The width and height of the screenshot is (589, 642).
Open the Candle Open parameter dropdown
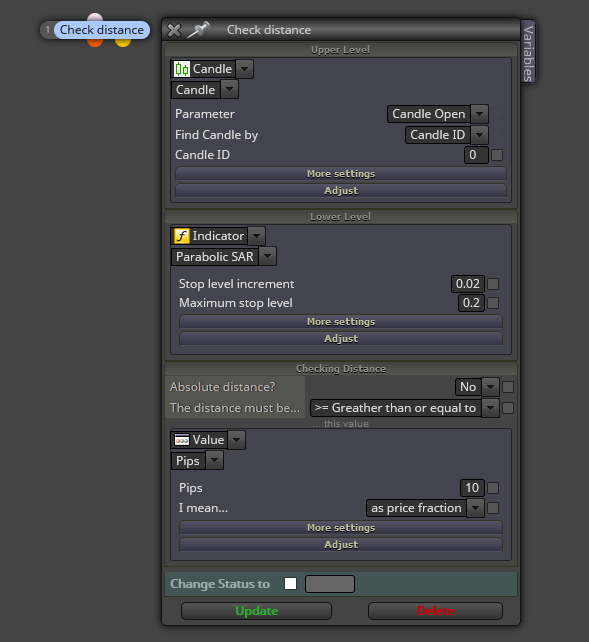pyautogui.click(x=479, y=114)
